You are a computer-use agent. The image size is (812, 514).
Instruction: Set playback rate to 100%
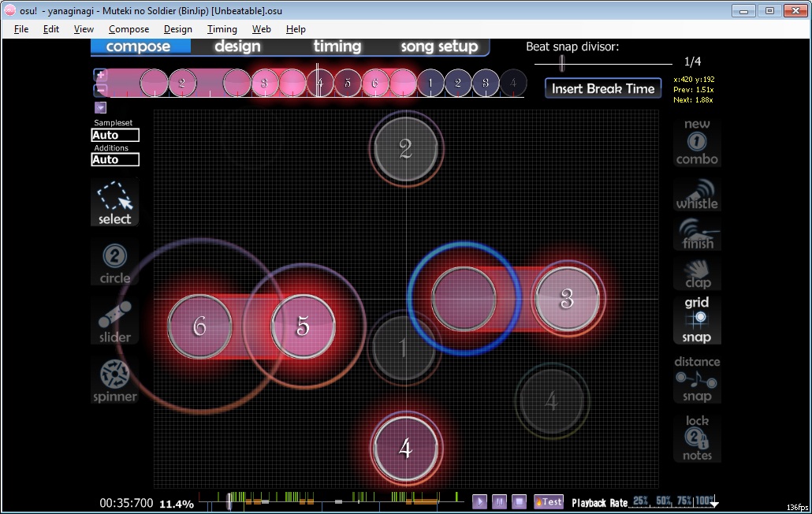704,501
